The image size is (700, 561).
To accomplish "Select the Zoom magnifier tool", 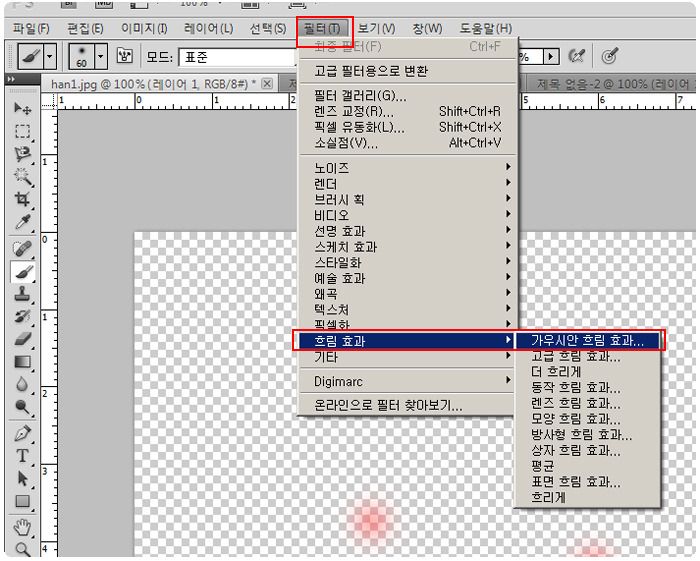I will click(22, 549).
